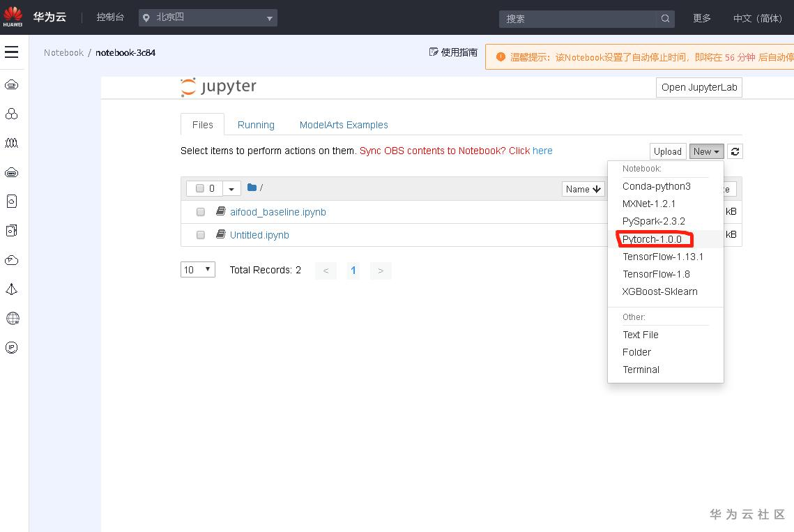Create a new Folder

click(x=665, y=352)
